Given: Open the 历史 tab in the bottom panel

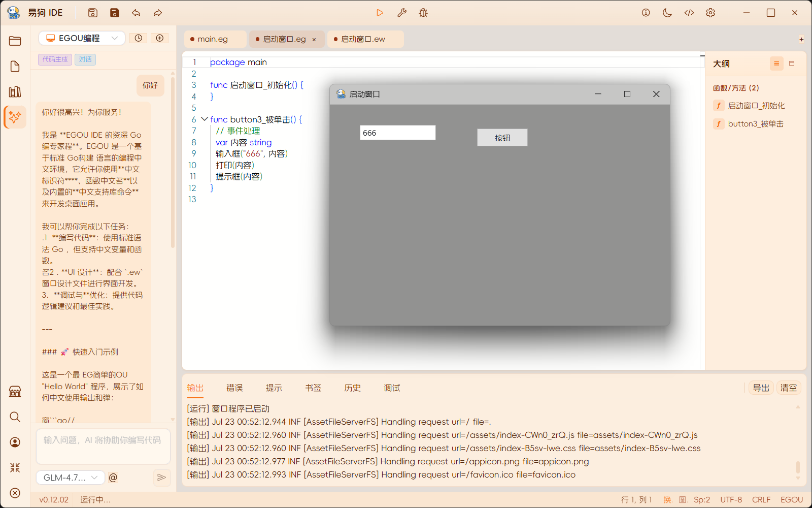Looking at the screenshot, I should coord(353,388).
